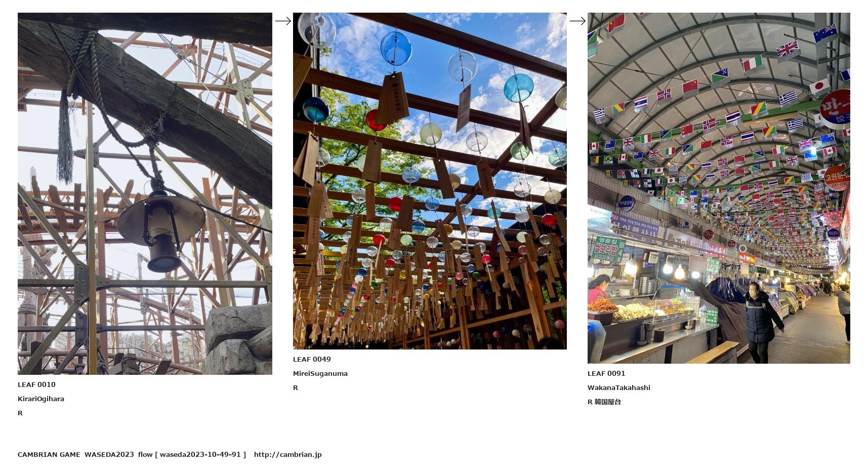The width and height of the screenshot is (868, 467).
Task: Click the arrow between the second and third photos
Action: tap(577, 21)
